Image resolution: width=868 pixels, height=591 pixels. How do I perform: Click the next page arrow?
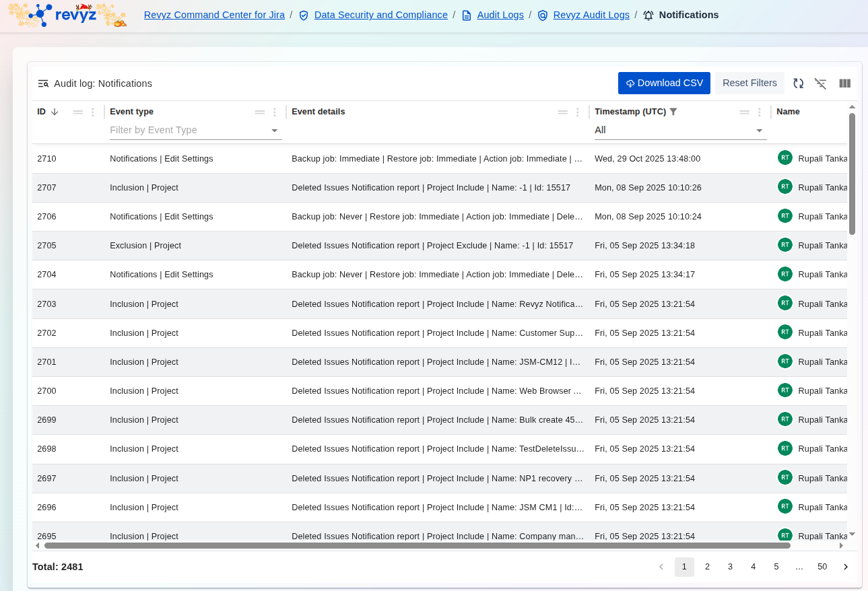(846, 567)
